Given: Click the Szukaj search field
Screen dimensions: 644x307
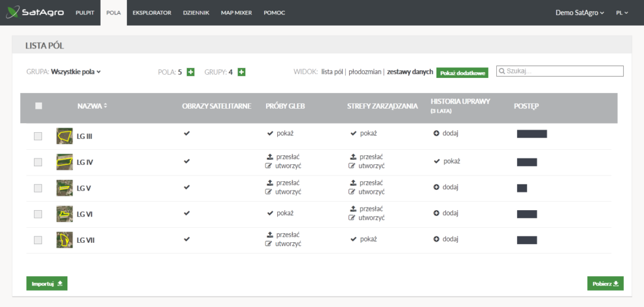Looking at the screenshot, I should point(560,71).
